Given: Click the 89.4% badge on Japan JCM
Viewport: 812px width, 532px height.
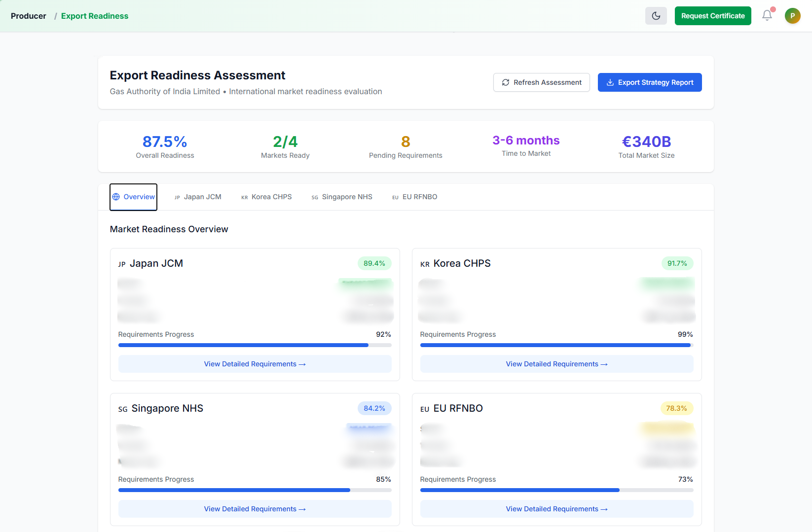Looking at the screenshot, I should (374, 263).
